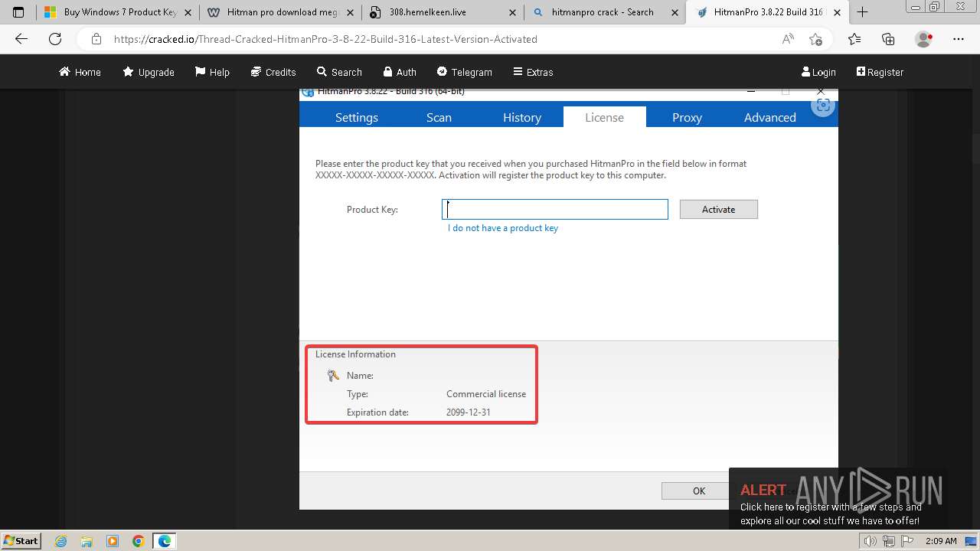The width and height of the screenshot is (980, 551).
Task: Launch Google Chrome from the taskbar
Action: 139,541
